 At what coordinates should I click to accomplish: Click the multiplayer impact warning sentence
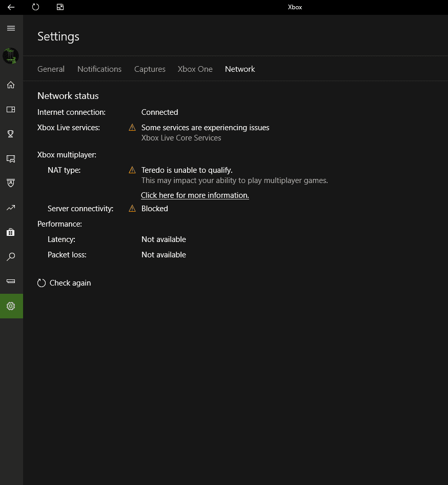pos(235,180)
